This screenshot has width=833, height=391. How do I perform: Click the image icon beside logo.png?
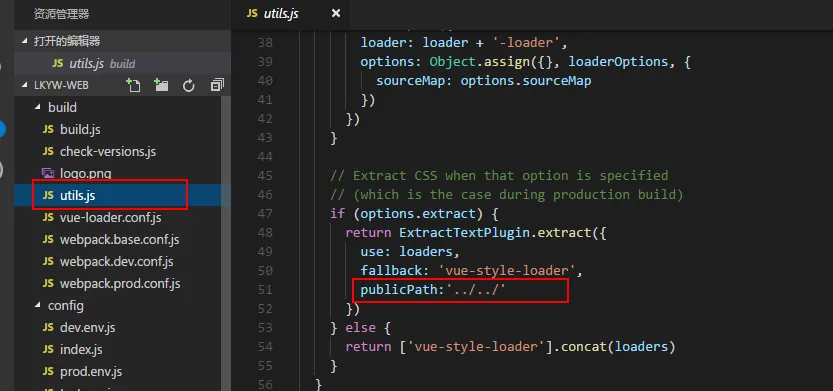[48, 173]
